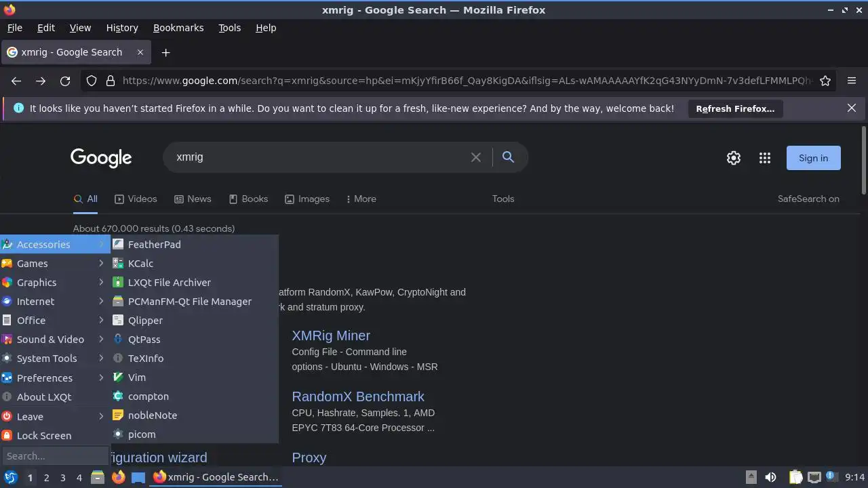Click the Sign in button
The height and width of the screenshot is (488, 868).
coord(813,158)
